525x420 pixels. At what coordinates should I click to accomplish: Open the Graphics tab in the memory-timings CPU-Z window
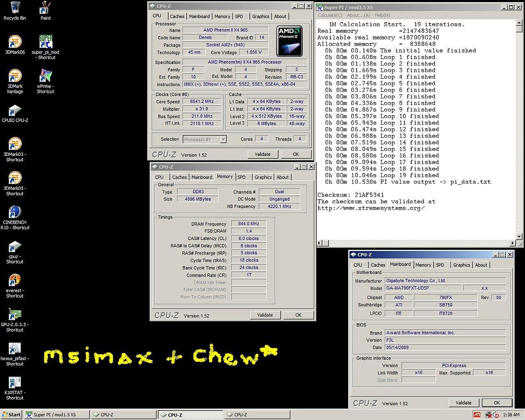(263, 177)
